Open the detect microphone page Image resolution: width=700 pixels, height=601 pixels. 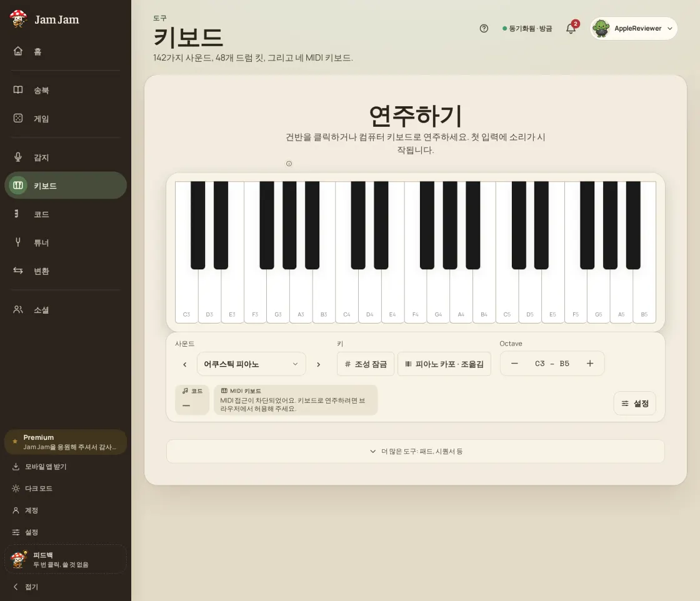pos(66,157)
